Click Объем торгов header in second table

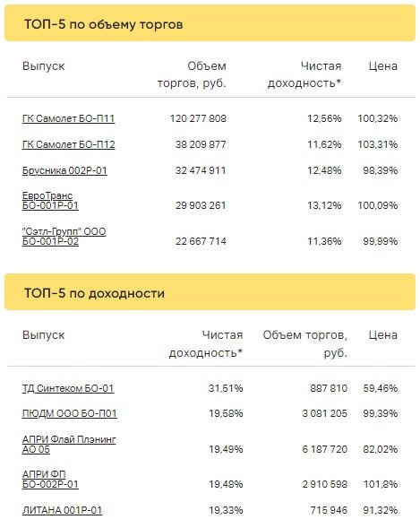pyautogui.click(x=305, y=344)
